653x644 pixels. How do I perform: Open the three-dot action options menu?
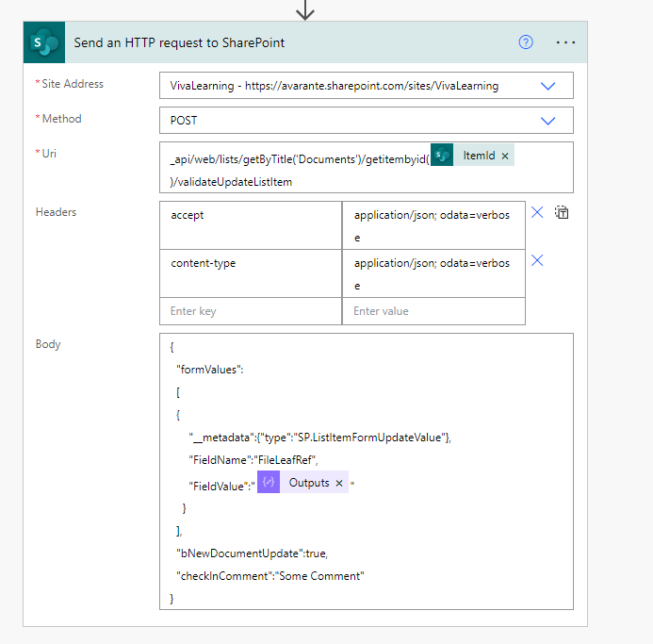click(x=565, y=42)
